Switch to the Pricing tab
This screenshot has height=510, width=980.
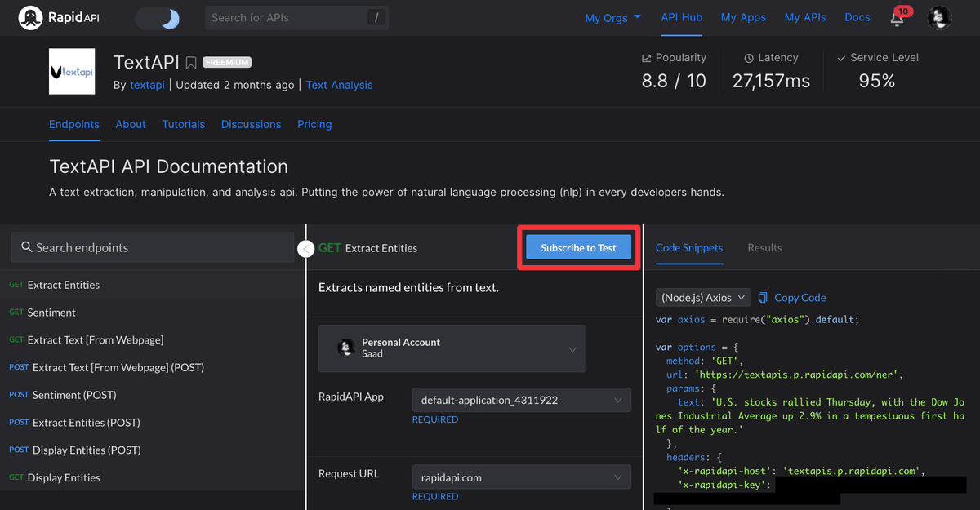pos(314,124)
